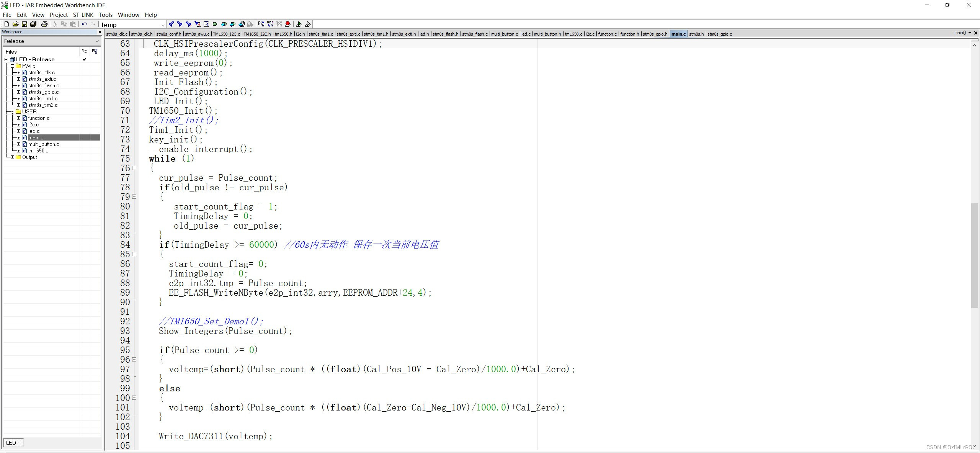Click the Print toolbar icon
Image resolution: width=980 pixels, height=453 pixels.
click(44, 24)
